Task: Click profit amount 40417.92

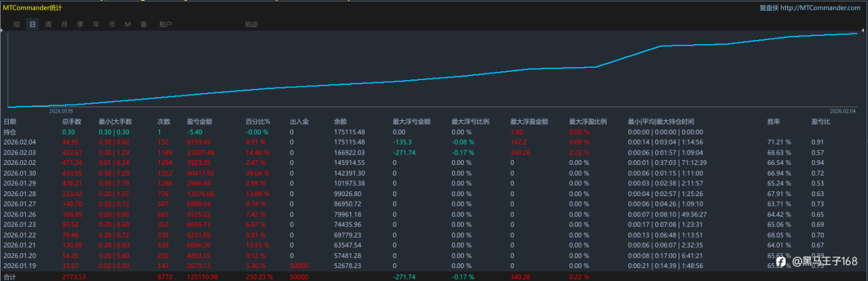Action: [x=201, y=174]
